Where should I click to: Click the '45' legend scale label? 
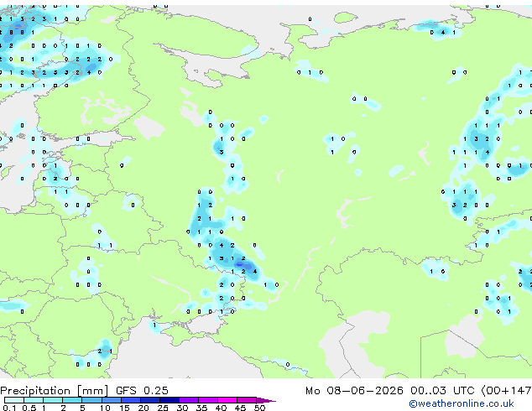coord(240,408)
